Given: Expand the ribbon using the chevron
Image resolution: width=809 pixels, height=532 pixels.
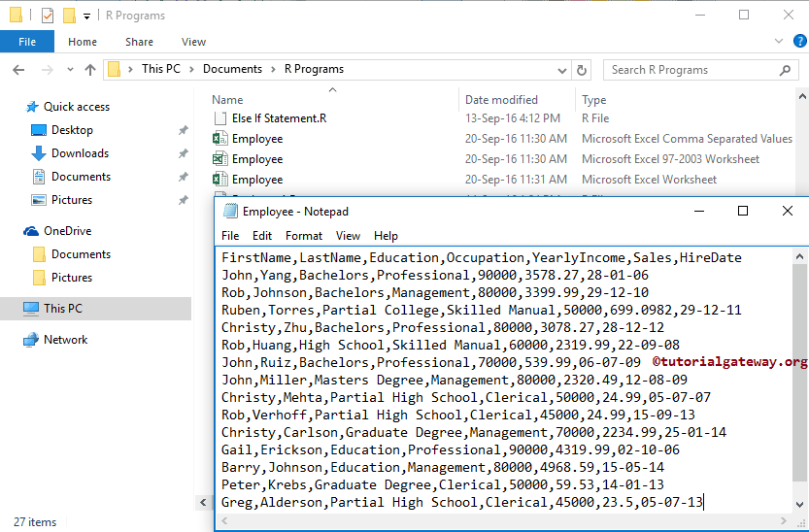Looking at the screenshot, I should pos(777,42).
